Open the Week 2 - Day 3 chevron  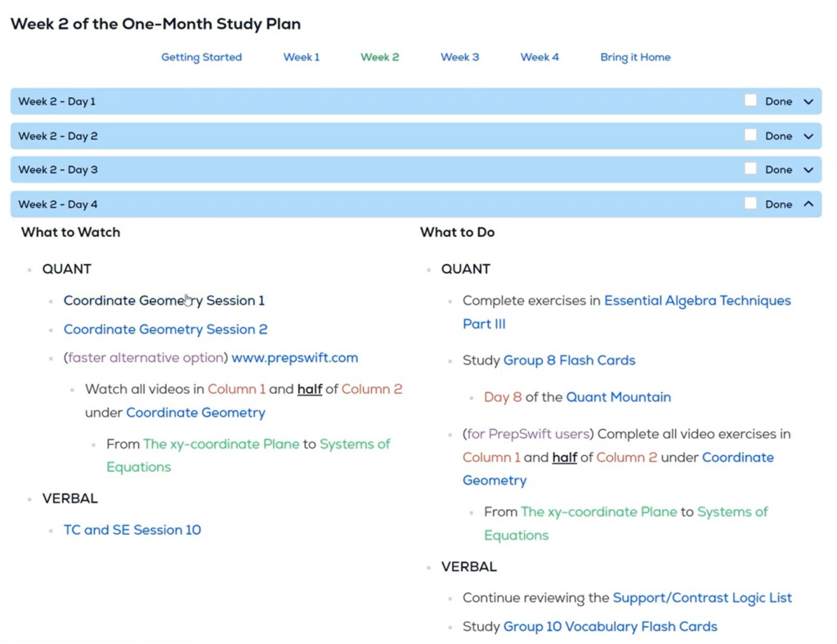[x=808, y=170]
